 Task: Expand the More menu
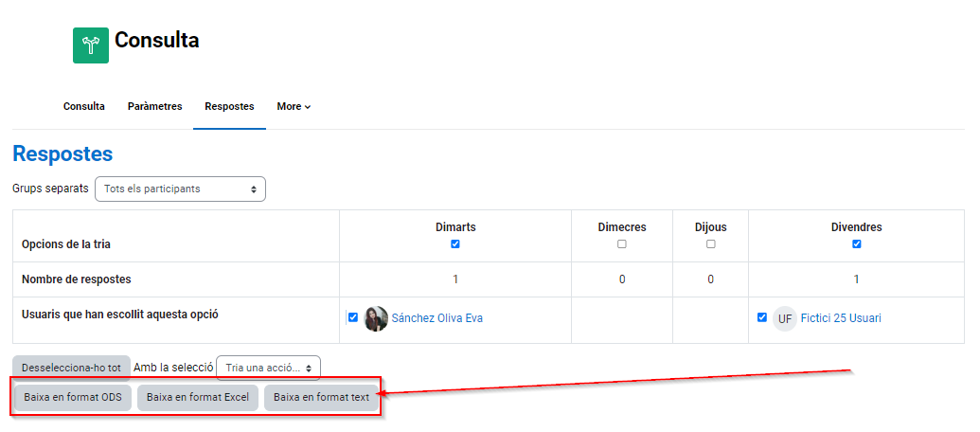pyautogui.click(x=294, y=107)
